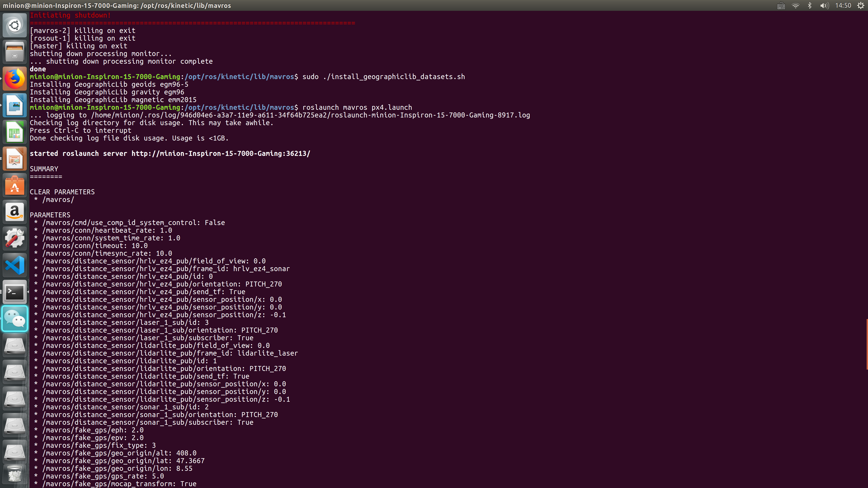Open Firefox from the launcher
The width and height of the screenshot is (868, 488).
14,78
